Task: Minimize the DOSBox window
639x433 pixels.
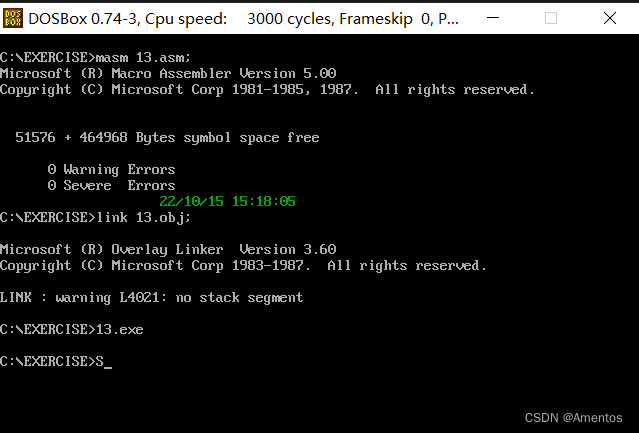Action: [x=493, y=18]
